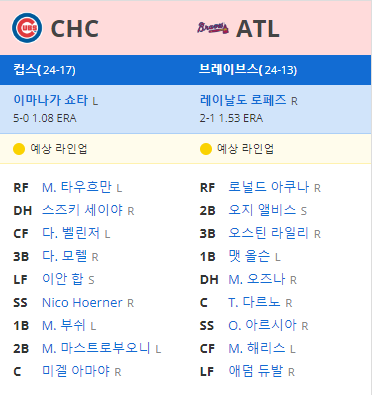View 오스틴 라일리 player details
Viewport: 372px width, 395px height.
pos(269,233)
